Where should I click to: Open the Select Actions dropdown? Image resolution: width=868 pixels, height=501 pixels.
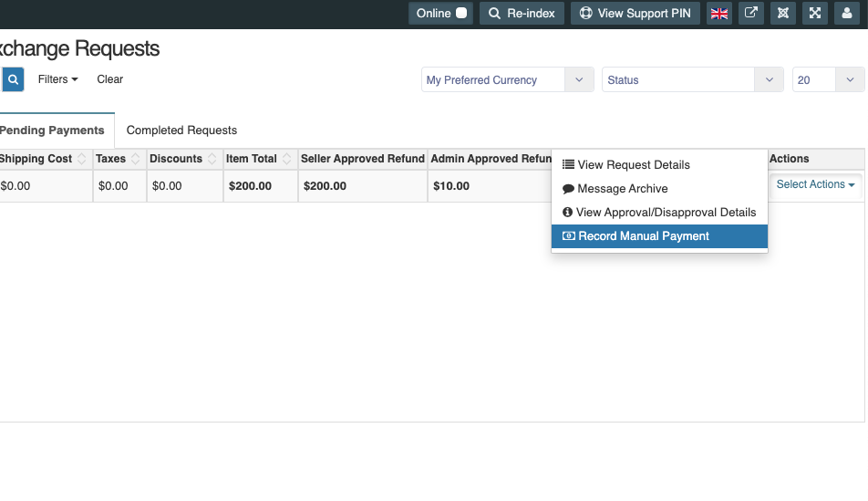pyautogui.click(x=815, y=184)
